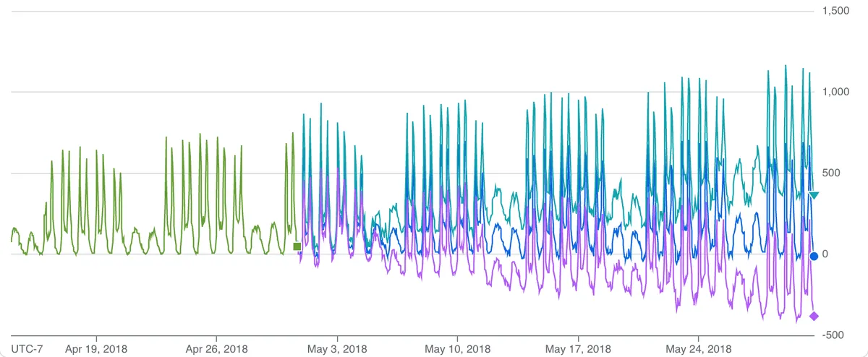The height and width of the screenshot is (357, 868).
Task: Click the green square series end marker
Action: tap(297, 246)
